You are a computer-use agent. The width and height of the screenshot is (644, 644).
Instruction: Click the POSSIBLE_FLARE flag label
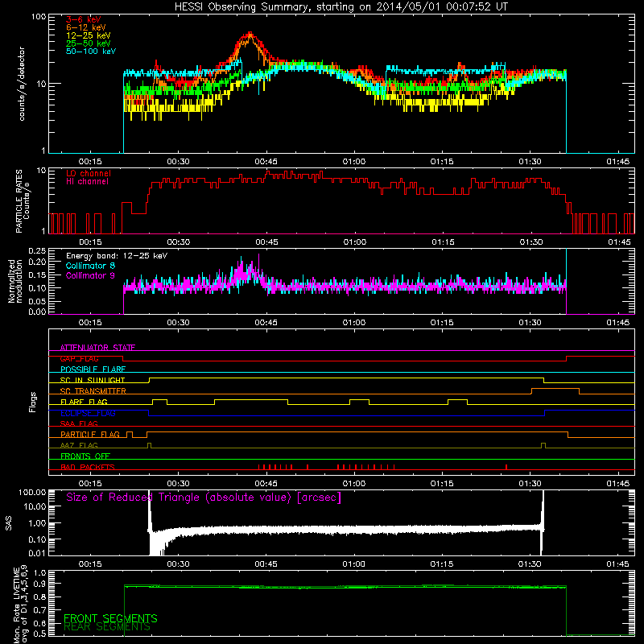tap(93, 369)
